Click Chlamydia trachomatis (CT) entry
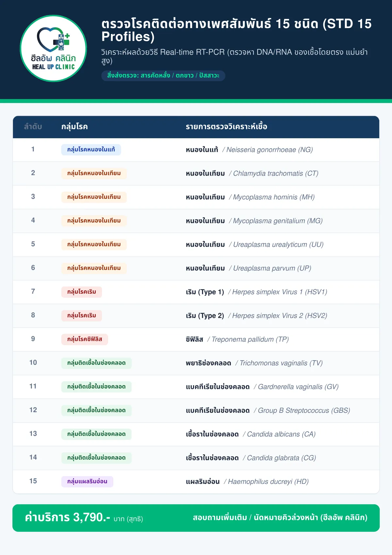This screenshot has height=555, width=392. click(274, 174)
